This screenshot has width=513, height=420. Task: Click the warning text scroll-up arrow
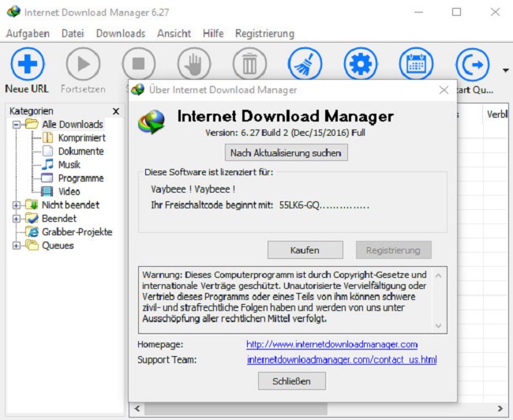438,276
